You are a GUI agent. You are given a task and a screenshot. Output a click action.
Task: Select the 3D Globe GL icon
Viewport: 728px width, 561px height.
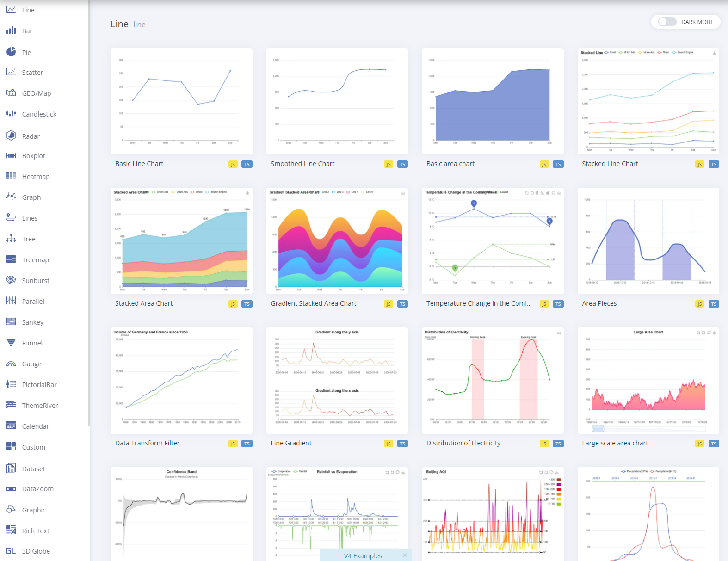tap(11, 551)
